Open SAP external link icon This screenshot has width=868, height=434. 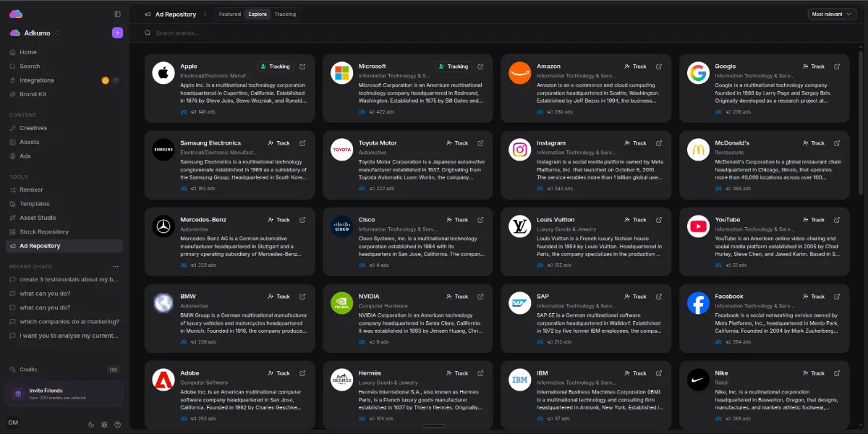pyautogui.click(x=659, y=297)
